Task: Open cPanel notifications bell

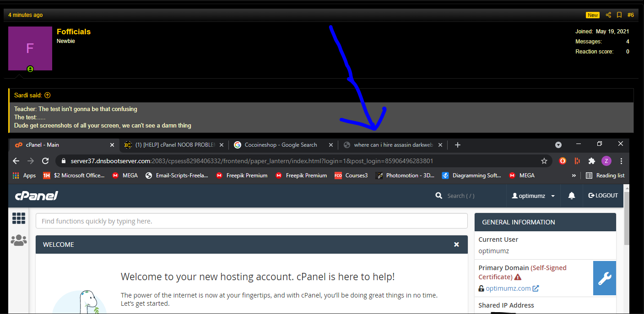Action: (572, 196)
